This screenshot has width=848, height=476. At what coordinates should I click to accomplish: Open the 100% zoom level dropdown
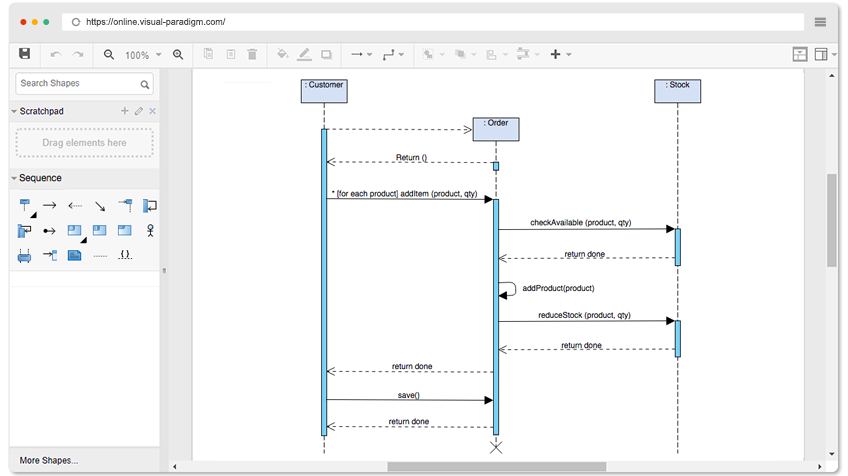[143, 55]
